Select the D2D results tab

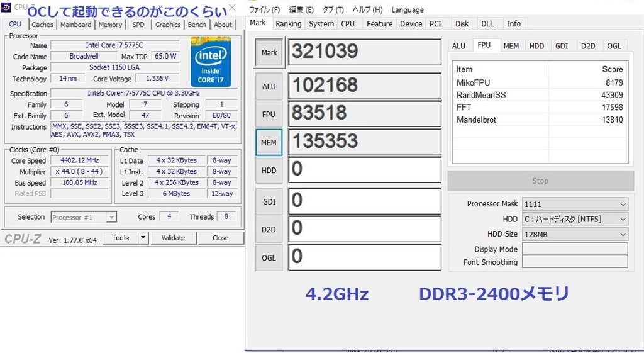pyautogui.click(x=588, y=46)
